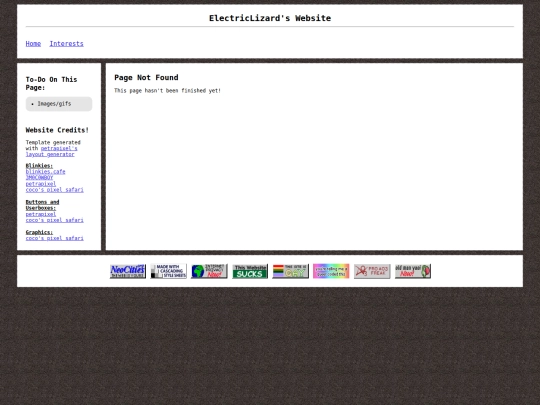Click the NeoCities footer badge
The image size is (540, 405).
point(128,271)
